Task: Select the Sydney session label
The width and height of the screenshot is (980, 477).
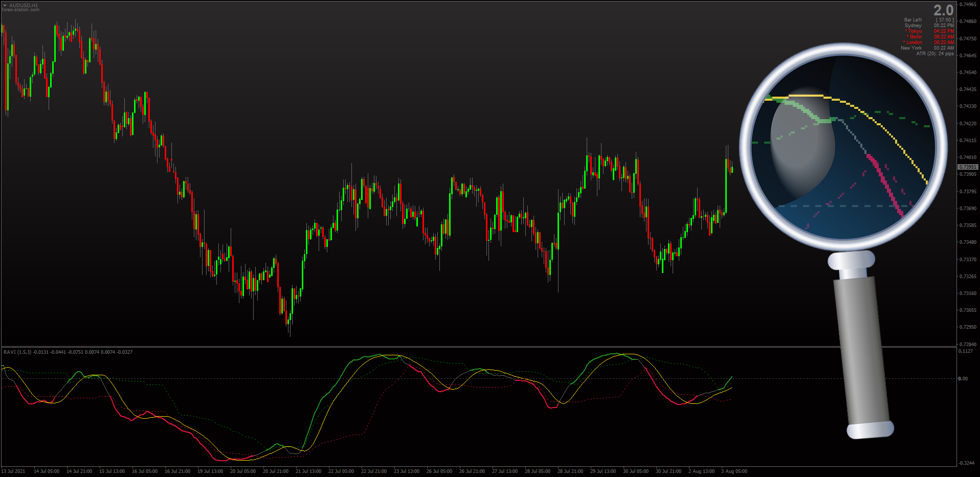Action: [x=913, y=26]
